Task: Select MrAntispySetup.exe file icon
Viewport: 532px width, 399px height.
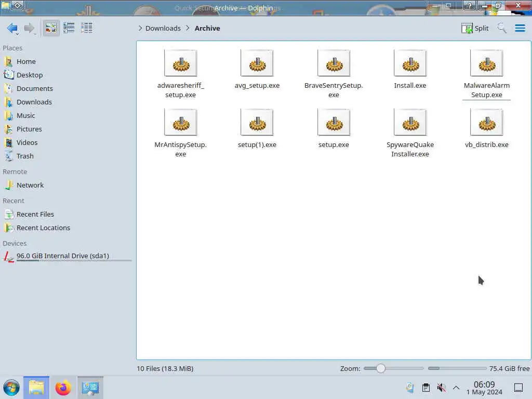Action: tap(180, 122)
